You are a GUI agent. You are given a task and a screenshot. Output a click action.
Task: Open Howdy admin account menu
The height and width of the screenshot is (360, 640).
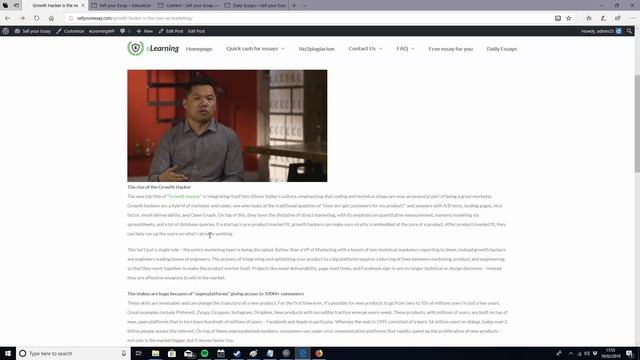tap(601, 31)
